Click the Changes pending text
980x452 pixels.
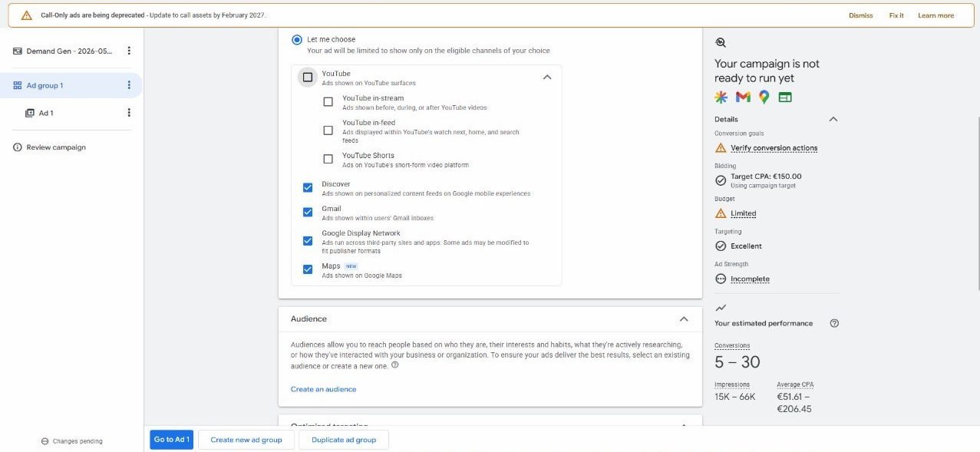[78, 441]
